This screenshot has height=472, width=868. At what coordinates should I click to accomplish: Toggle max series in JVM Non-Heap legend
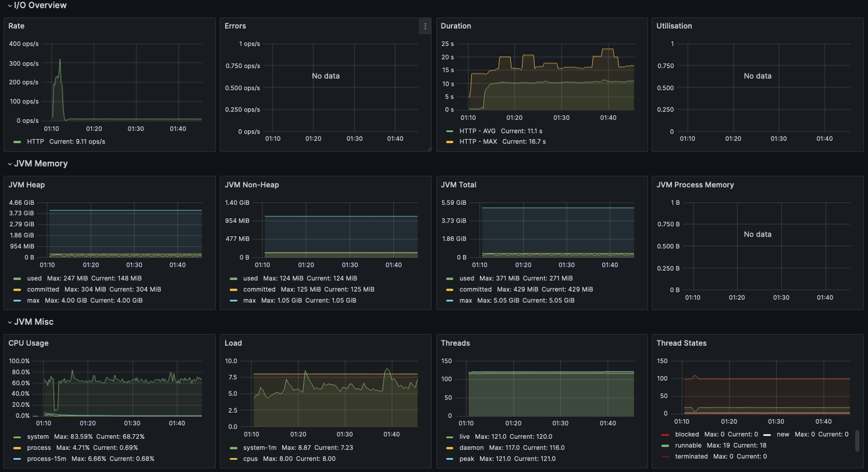(250, 300)
